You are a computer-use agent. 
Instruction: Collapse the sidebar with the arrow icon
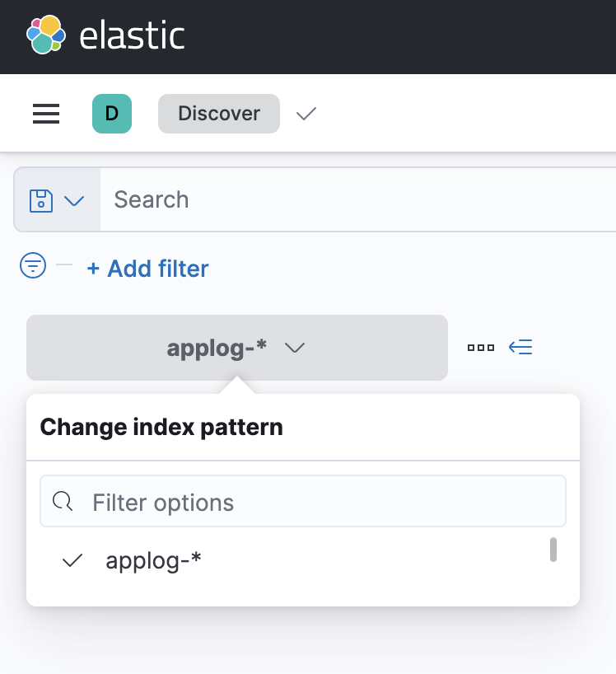click(520, 347)
